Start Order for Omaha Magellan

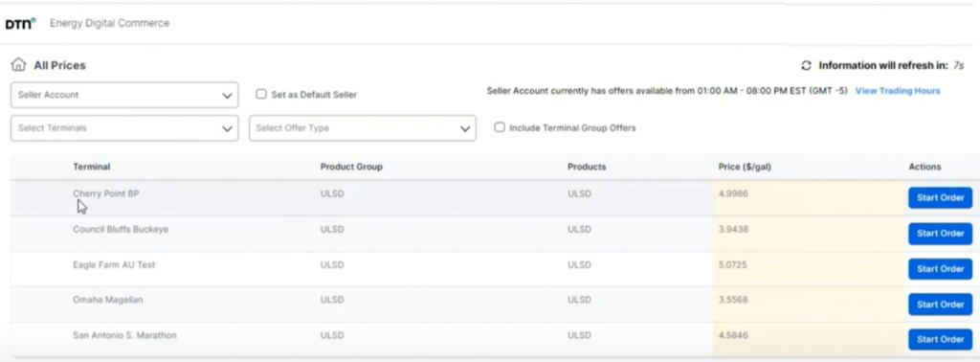coord(940,305)
